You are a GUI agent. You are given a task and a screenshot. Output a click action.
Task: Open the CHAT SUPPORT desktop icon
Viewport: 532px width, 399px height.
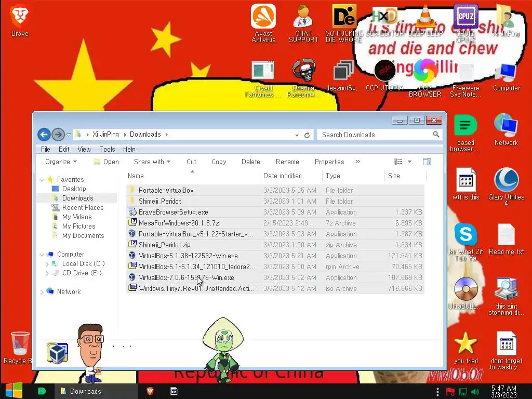click(x=303, y=23)
